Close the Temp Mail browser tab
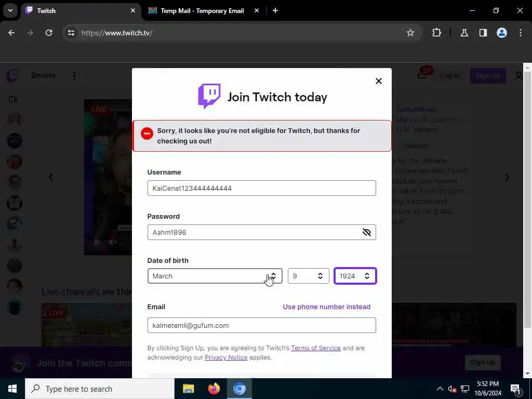The width and height of the screenshot is (532, 399). click(257, 10)
